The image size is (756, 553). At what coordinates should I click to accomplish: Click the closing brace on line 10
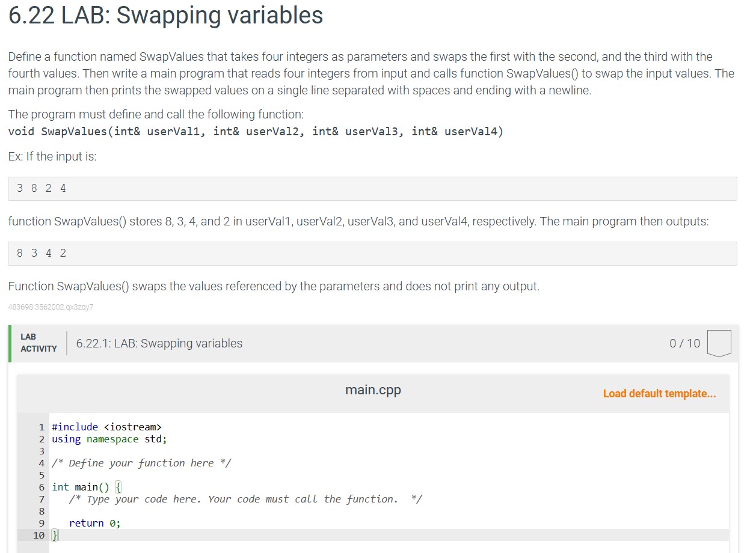tap(54, 535)
